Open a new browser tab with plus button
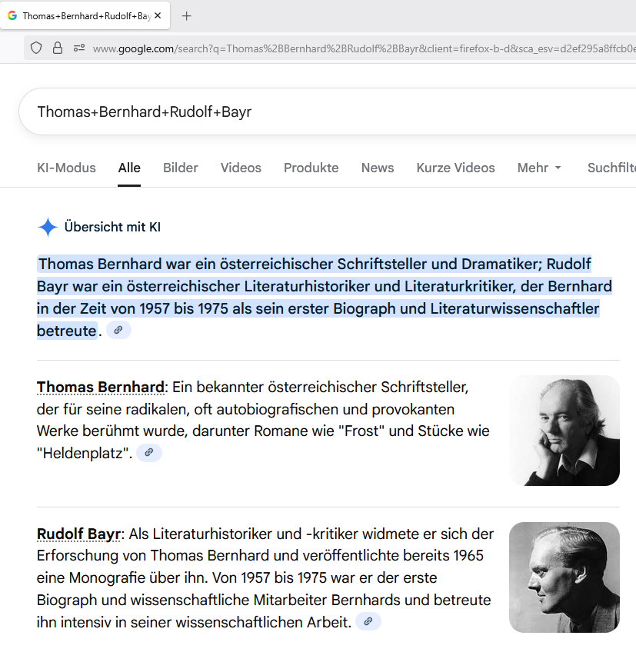 186,15
